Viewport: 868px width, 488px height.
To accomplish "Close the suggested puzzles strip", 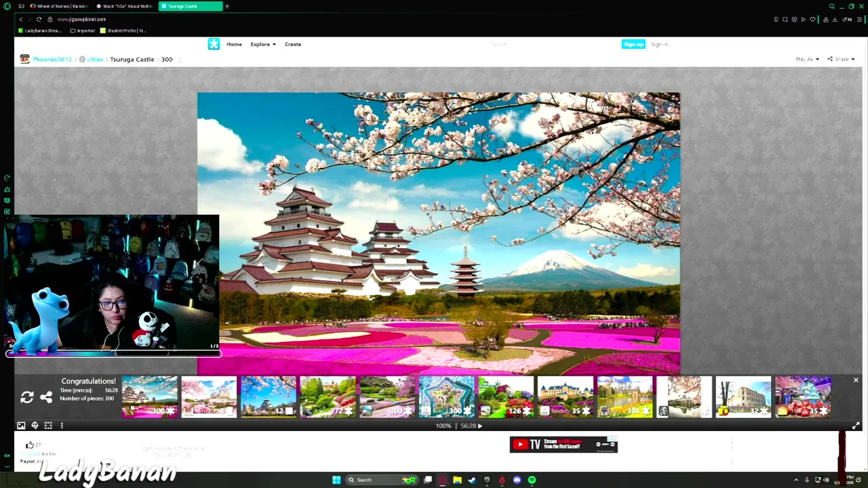I will point(856,381).
